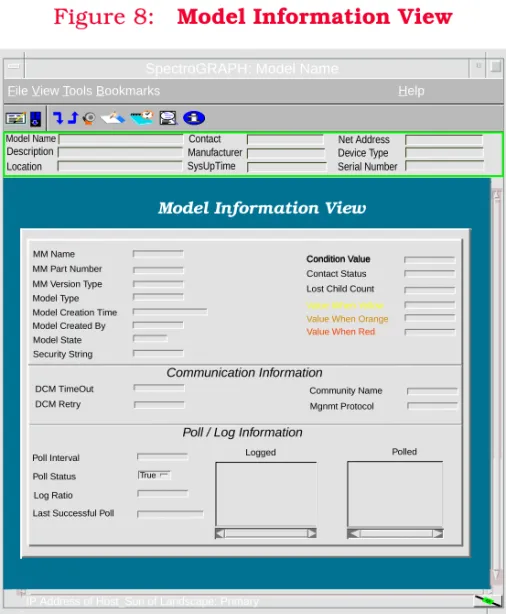Viewport: 506px width, 614px height.
Task: Open the window menu button in title bar
Action: 14,66
